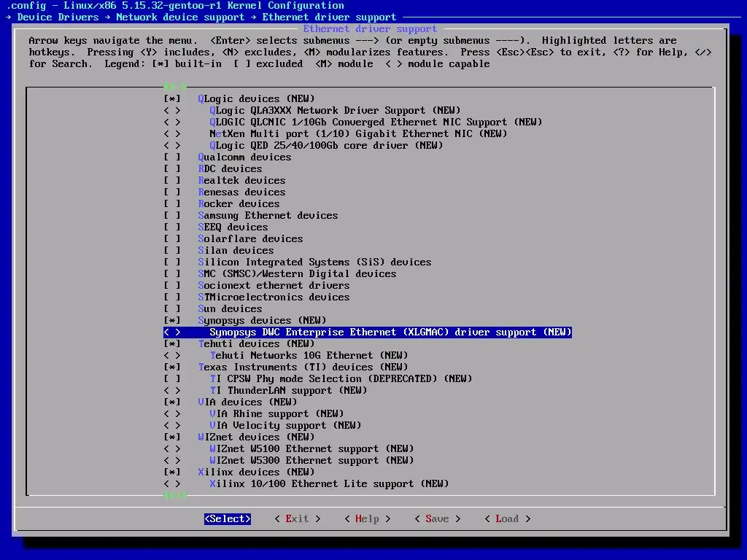Click Device Drivers in the breadcrumb path

tap(58, 17)
